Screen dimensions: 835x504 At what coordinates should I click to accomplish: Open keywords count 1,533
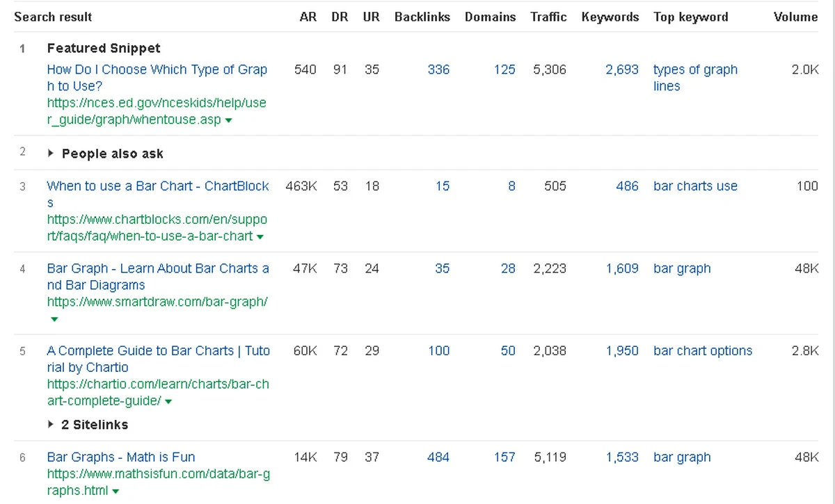click(622, 457)
